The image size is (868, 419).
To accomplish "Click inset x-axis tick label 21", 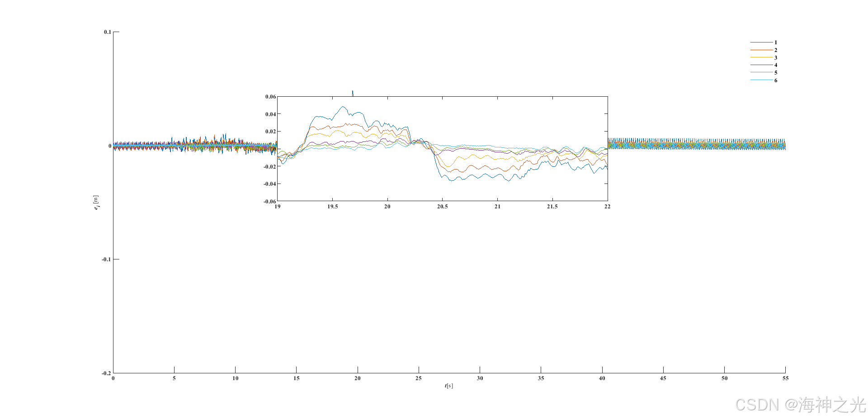I will point(497,207).
